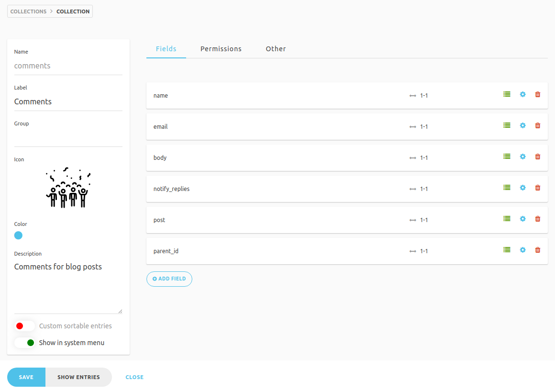
Task: Open settings gear for the body field
Action: [523, 157]
